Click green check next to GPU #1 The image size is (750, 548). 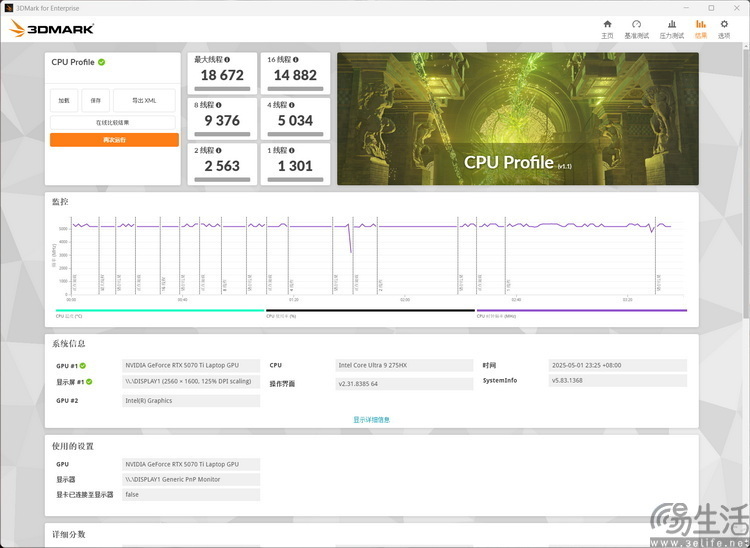[83, 366]
